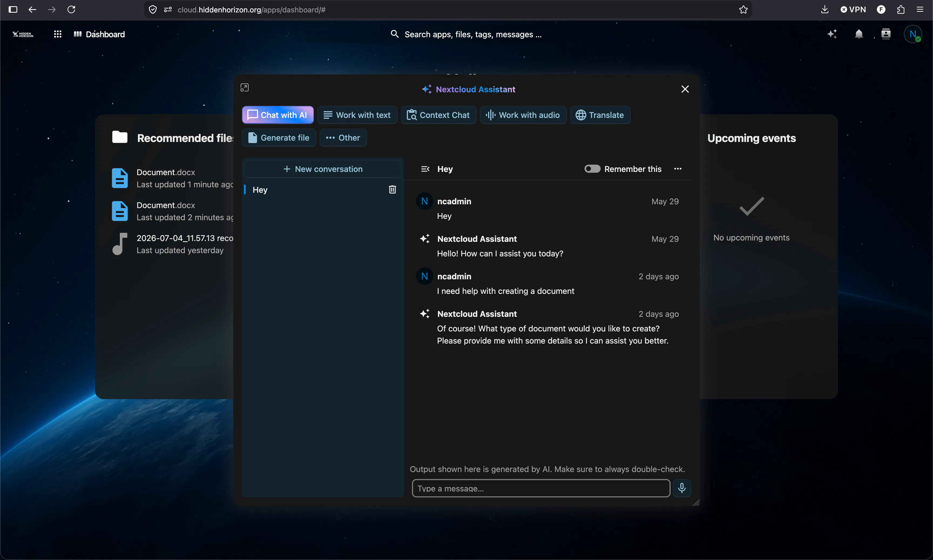Click the VPN indicator in browser toolbar

point(853,9)
